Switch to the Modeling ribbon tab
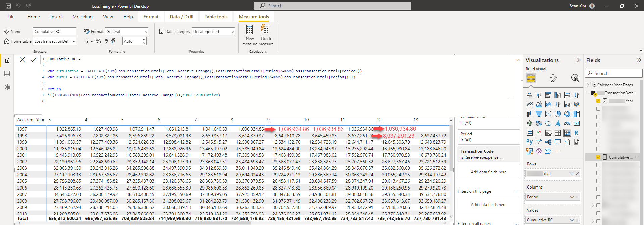Viewport: 644px width, 225px height. point(83,17)
